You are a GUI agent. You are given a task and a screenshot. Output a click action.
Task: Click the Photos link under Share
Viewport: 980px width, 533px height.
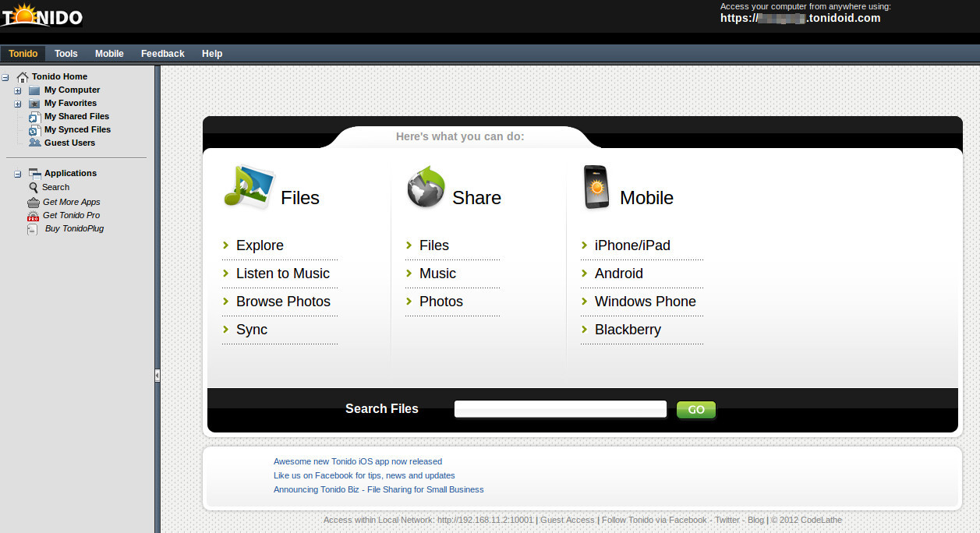pyautogui.click(x=441, y=302)
